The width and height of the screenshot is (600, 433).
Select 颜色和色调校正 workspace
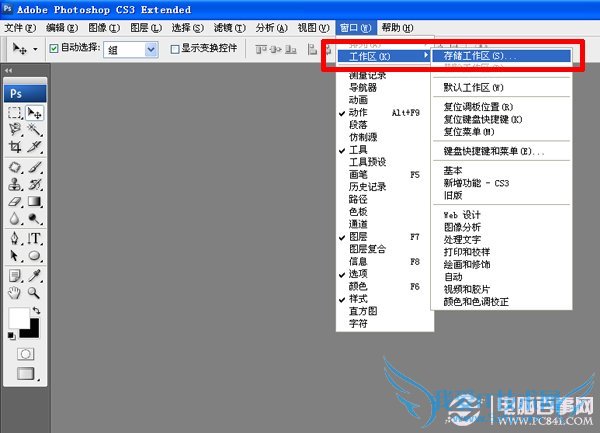pyautogui.click(x=501, y=302)
